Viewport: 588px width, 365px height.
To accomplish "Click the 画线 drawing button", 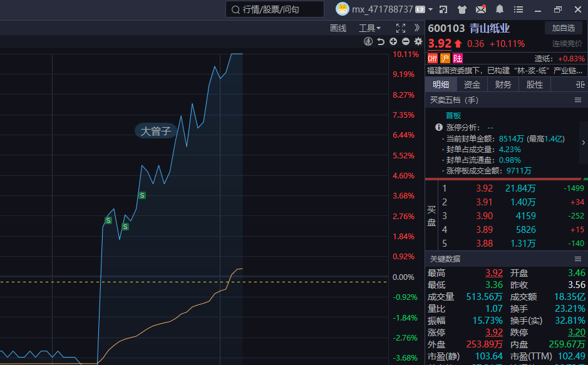I will click(x=338, y=28).
